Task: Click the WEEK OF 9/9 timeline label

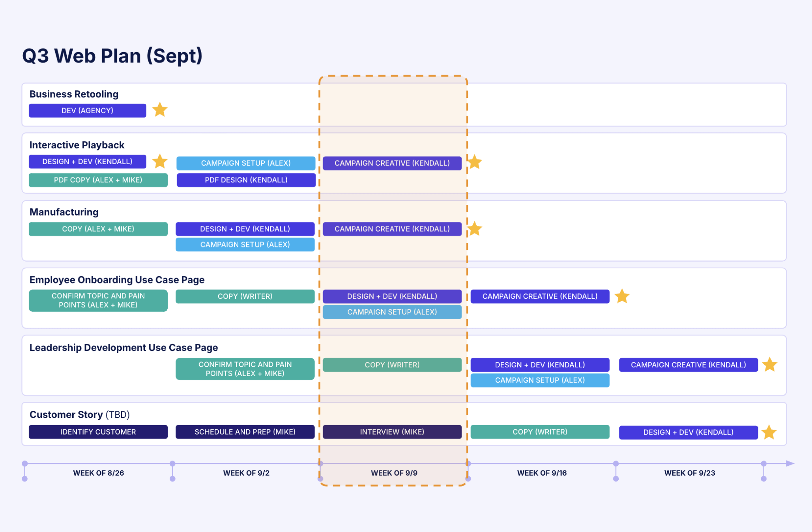Action: pos(394,473)
